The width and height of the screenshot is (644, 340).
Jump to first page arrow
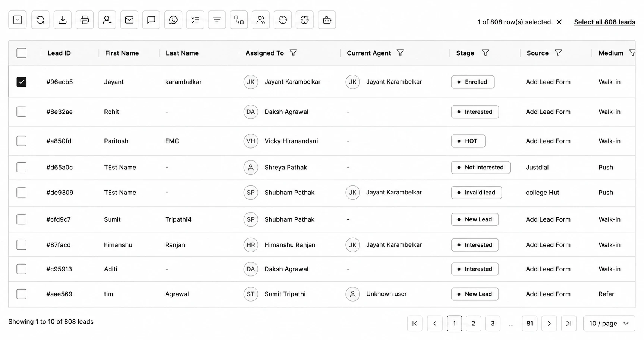tap(415, 324)
